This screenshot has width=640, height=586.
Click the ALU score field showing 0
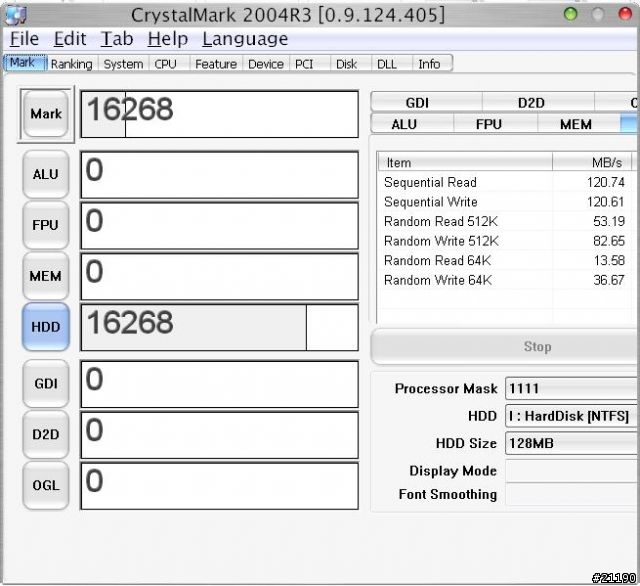click(x=220, y=175)
